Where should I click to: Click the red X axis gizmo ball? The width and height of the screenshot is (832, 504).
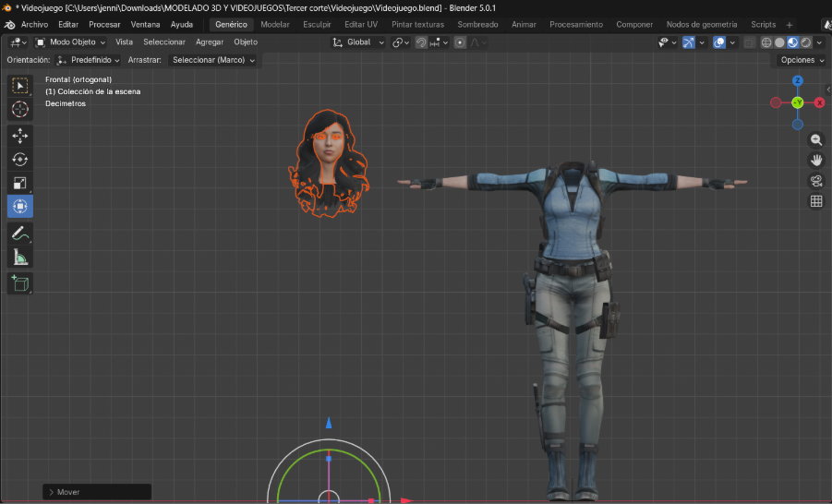[819, 102]
